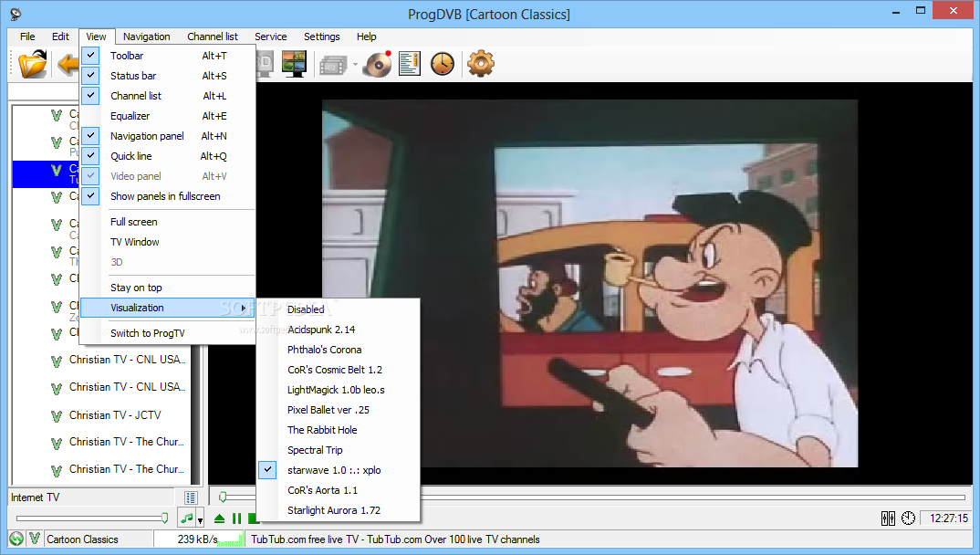This screenshot has height=555, width=980.
Task: Select Acidspunk 2.14 visualization
Action: coord(339,330)
